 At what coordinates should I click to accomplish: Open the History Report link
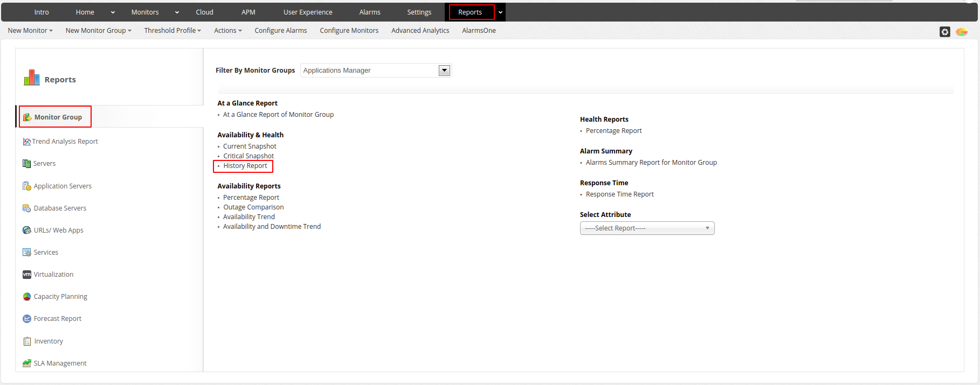(245, 166)
